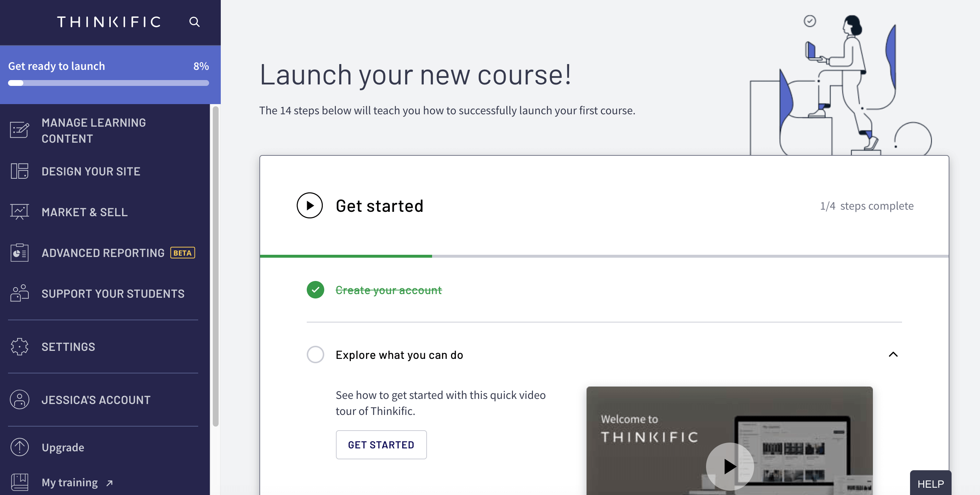The height and width of the screenshot is (495, 980).
Task: Click the Upgrade arrow icon
Action: coord(19,447)
